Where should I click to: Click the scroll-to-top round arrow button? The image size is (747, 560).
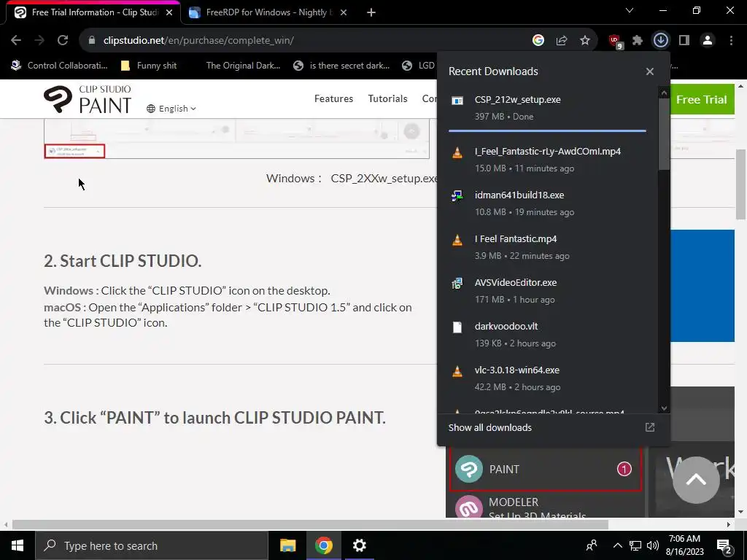pyautogui.click(x=696, y=480)
